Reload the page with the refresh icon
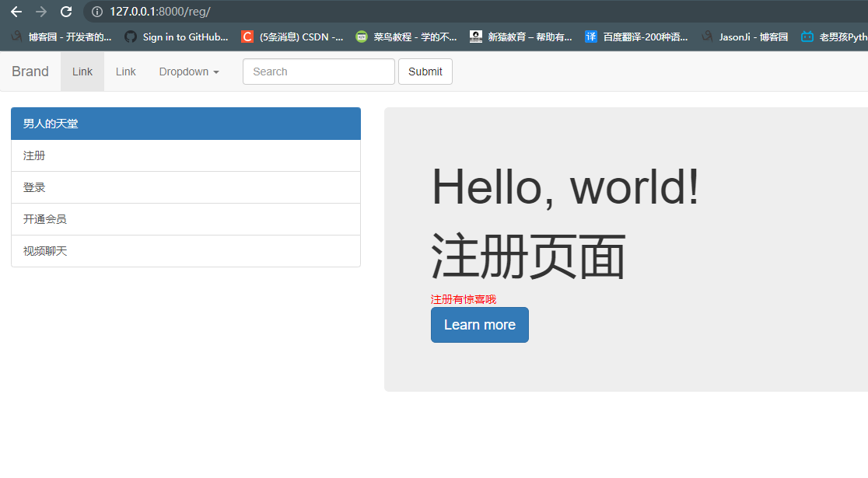This screenshot has width=868, height=478. (66, 12)
